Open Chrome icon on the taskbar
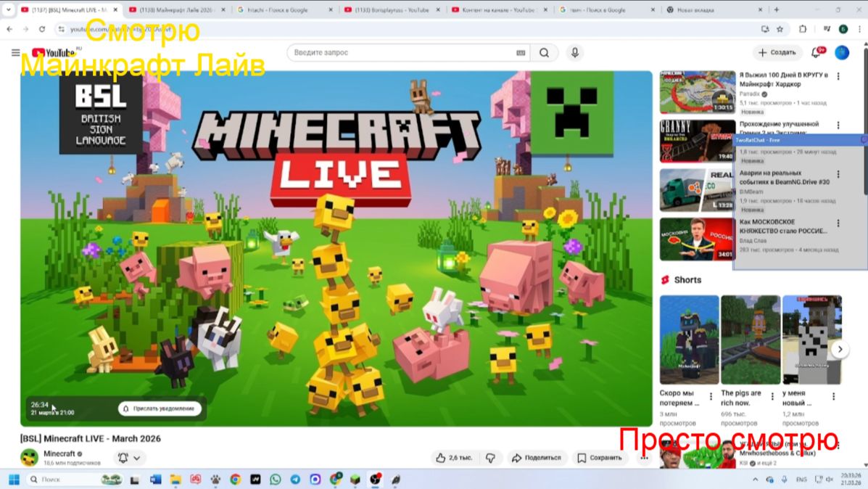Viewport: 868px width, 489px height. 235,480
